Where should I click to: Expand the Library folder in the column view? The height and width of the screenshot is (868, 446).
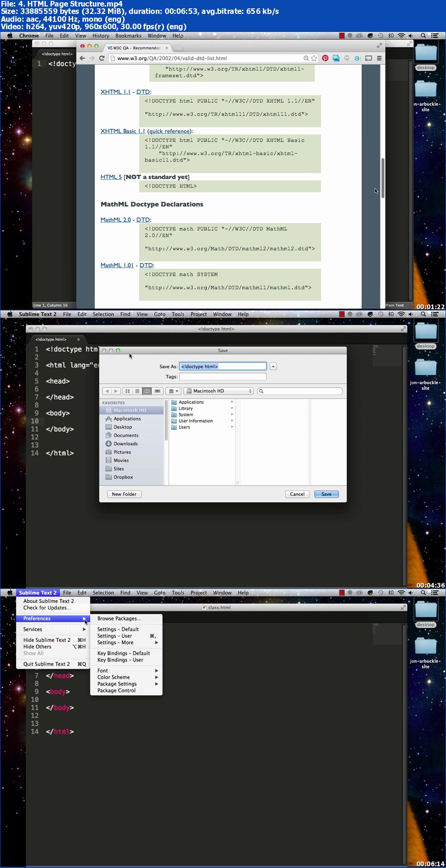click(232, 408)
